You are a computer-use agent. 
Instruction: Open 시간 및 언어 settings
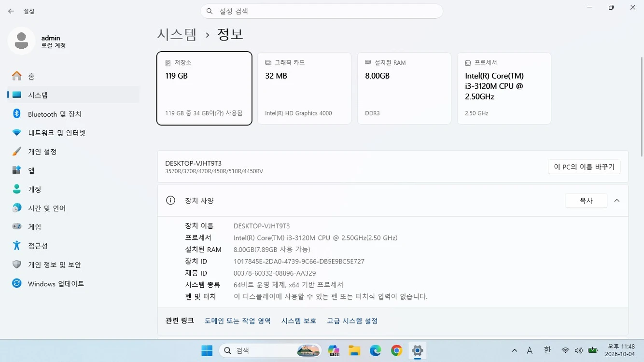(x=73, y=208)
